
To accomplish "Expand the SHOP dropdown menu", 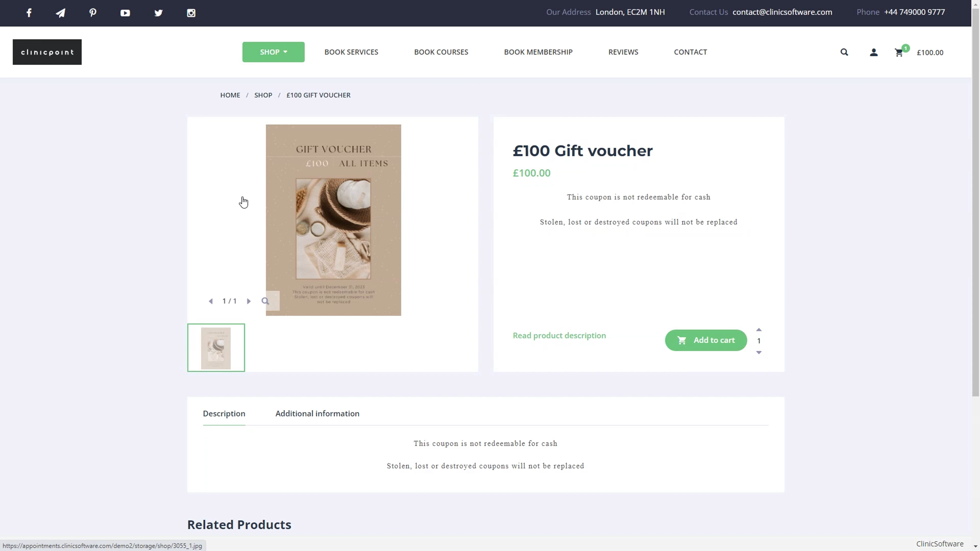I will tap(273, 52).
